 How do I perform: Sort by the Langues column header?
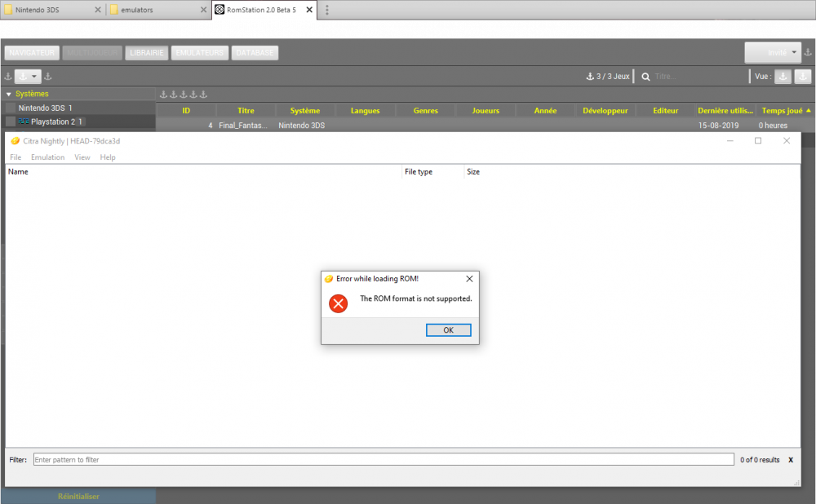[365, 110]
